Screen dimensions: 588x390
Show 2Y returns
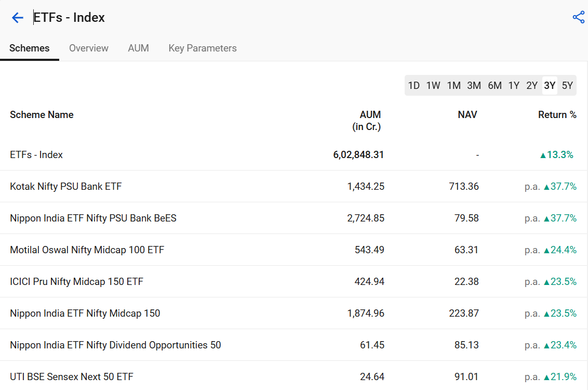pos(531,85)
